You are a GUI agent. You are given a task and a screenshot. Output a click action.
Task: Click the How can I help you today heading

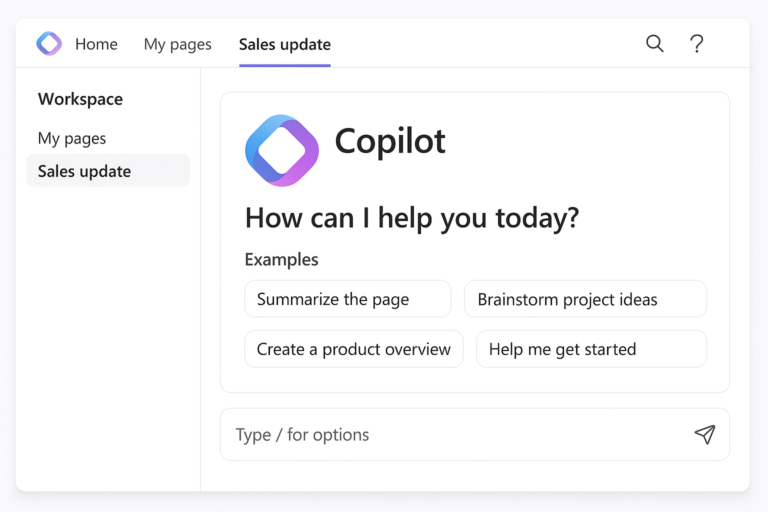(411, 217)
